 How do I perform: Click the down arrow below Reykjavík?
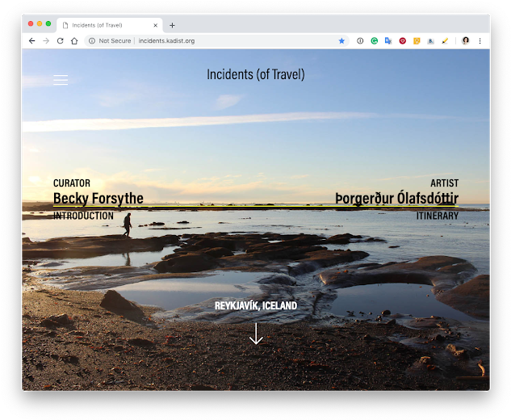pyautogui.click(x=256, y=334)
